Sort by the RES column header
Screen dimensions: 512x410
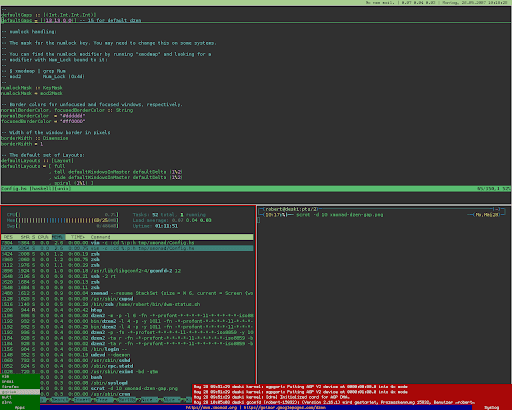[8, 237]
